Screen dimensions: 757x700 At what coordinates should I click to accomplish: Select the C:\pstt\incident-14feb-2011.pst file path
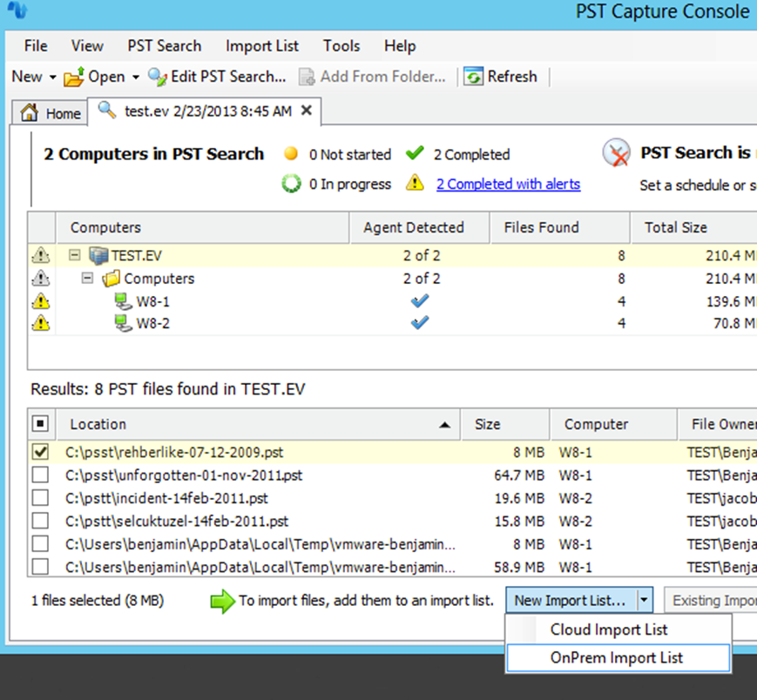point(166,498)
